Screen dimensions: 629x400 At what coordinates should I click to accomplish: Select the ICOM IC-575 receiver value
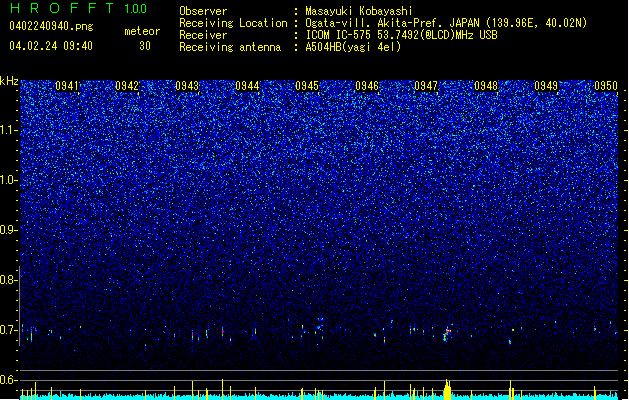point(401,35)
